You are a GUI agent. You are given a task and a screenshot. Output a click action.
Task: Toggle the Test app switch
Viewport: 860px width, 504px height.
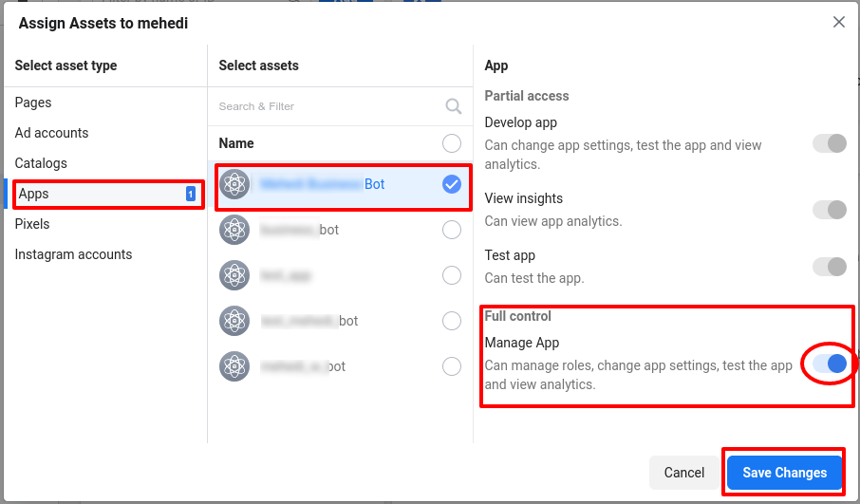(830, 267)
